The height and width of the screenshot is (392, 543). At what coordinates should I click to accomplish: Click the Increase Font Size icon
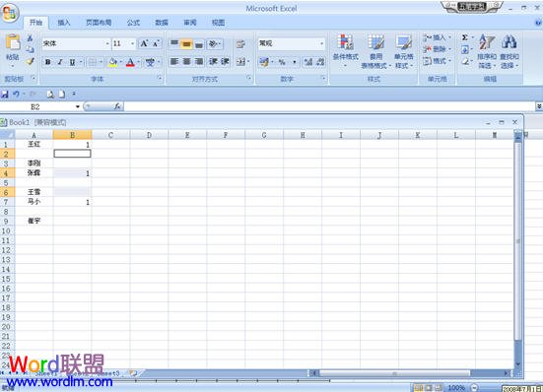click(x=144, y=43)
